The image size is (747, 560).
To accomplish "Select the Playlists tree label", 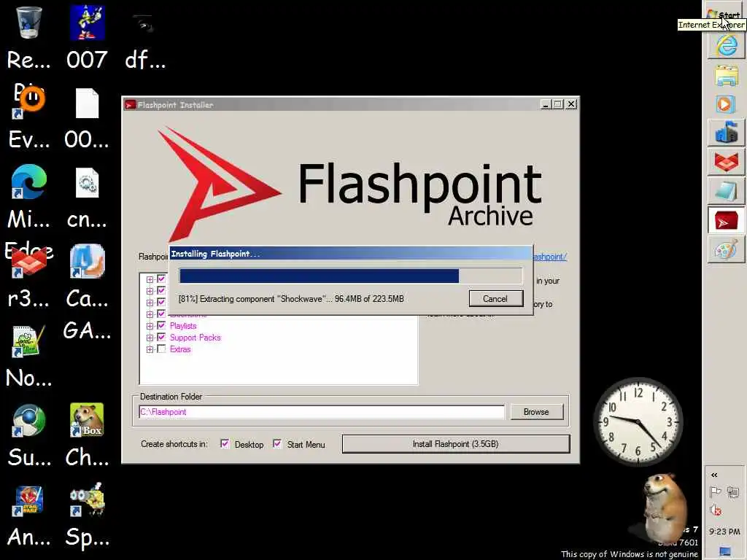I will pyautogui.click(x=183, y=326).
